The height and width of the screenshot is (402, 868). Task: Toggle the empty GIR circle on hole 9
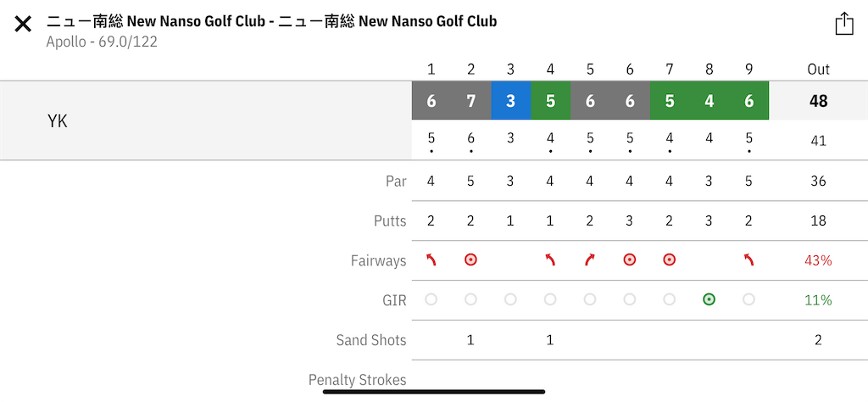[x=748, y=299]
